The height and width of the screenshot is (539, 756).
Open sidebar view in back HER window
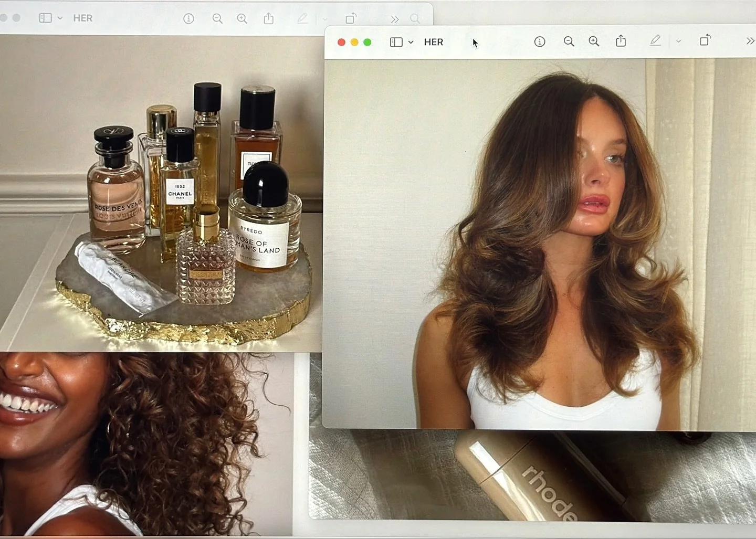coord(46,18)
